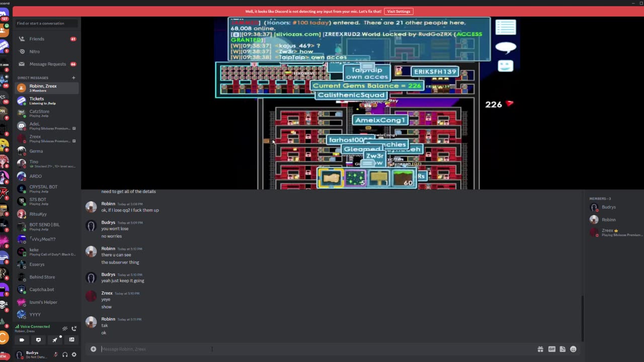Create a new DM with plus icon
This screenshot has width=644, height=362.
(x=73, y=77)
